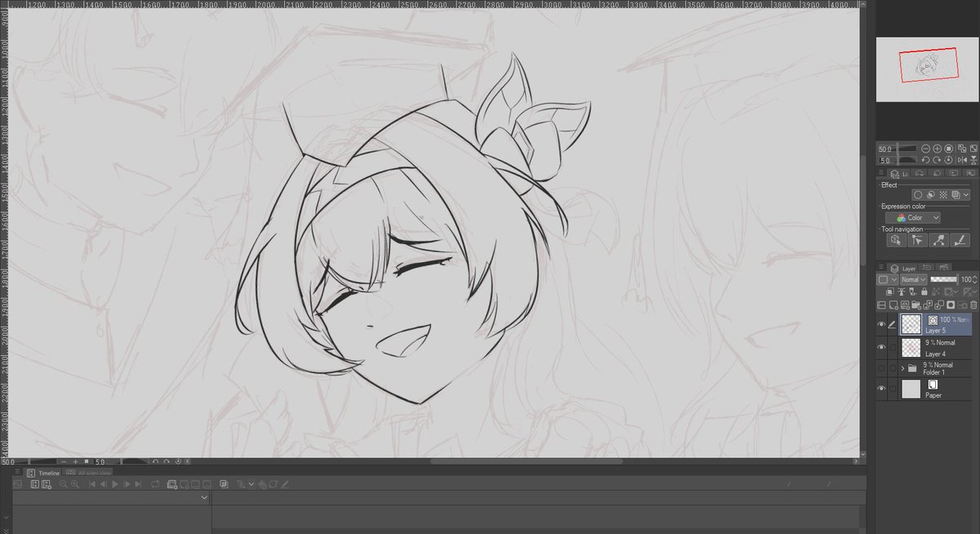
Task: Reset canvas rotation in Navigator
Action: [948, 160]
